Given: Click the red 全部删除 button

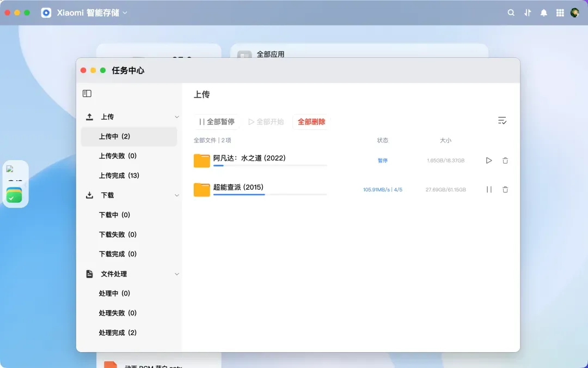Looking at the screenshot, I should point(311,122).
